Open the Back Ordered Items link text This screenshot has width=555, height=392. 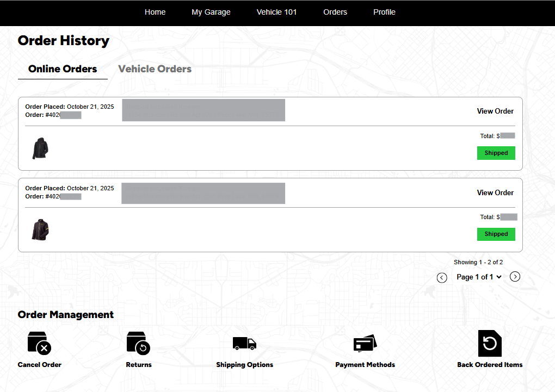point(490,365)
